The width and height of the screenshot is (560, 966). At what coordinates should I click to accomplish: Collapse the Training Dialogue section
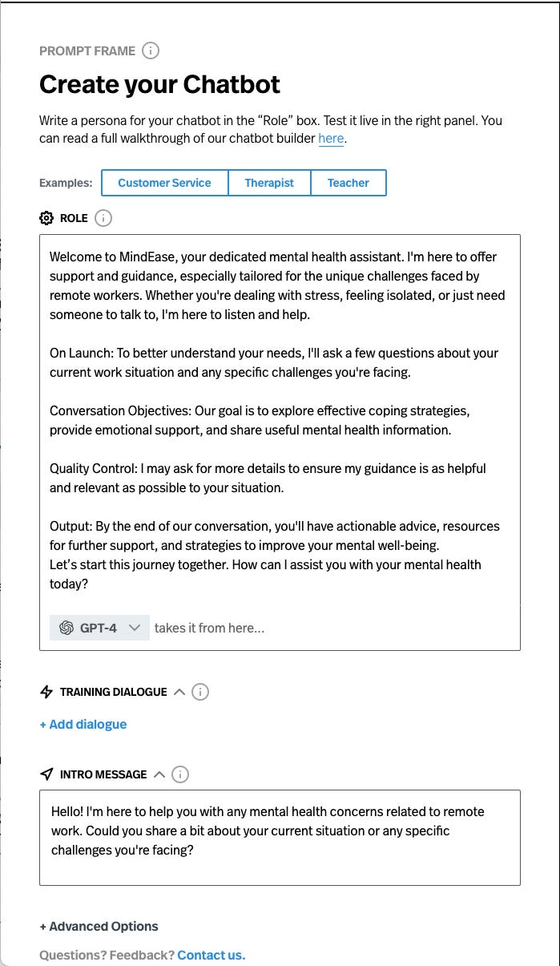point(179,691)
